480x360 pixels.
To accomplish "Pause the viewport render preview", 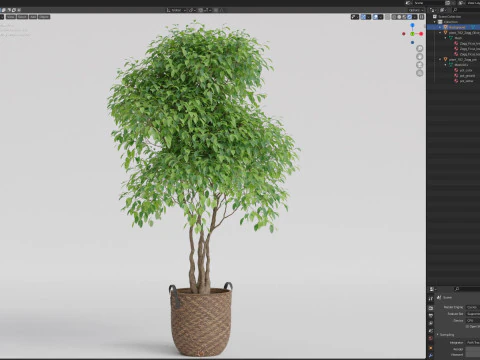I will pos(422,17).
